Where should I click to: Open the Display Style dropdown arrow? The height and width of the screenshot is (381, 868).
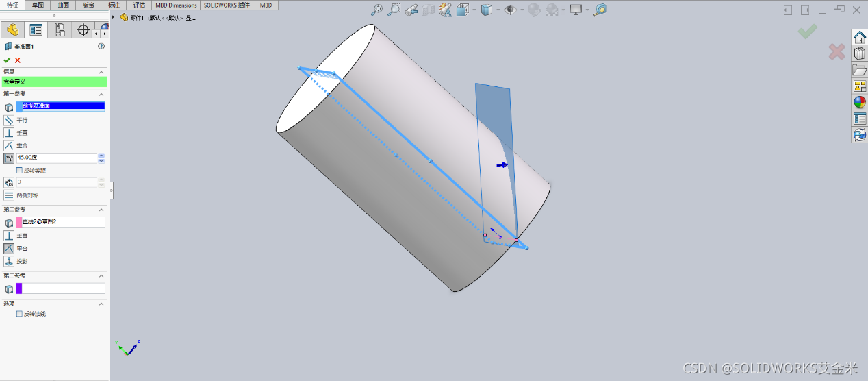coord(498,10)
